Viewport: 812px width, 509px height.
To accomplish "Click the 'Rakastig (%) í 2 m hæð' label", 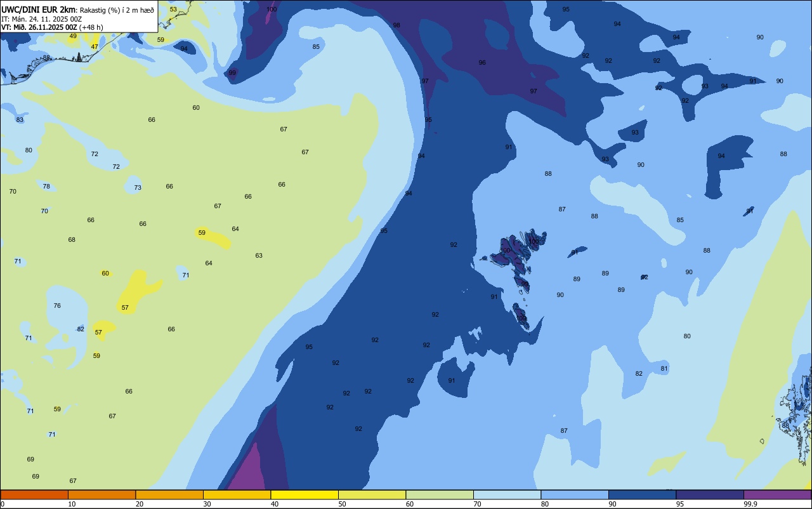I will tap(117, 10).
